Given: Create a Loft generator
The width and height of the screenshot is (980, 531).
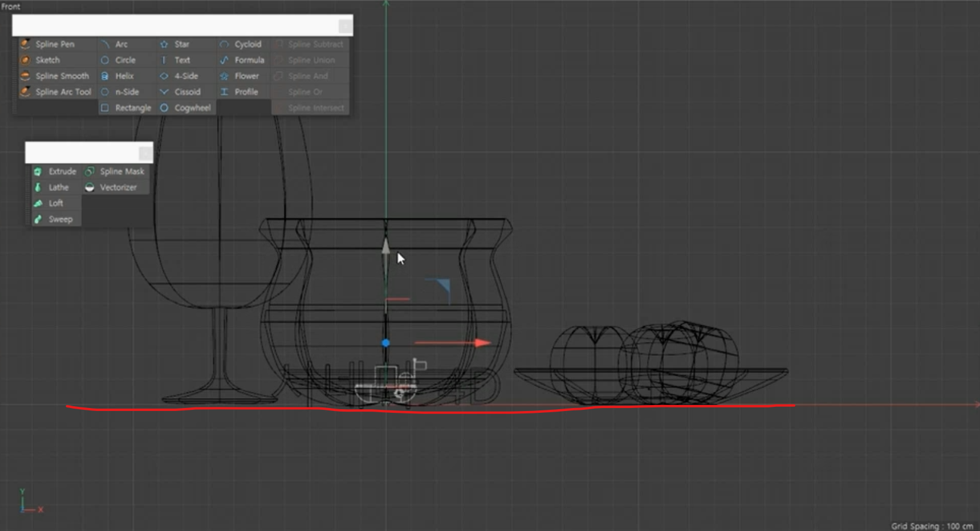Looking at the screenshot, I should [56, 203].
